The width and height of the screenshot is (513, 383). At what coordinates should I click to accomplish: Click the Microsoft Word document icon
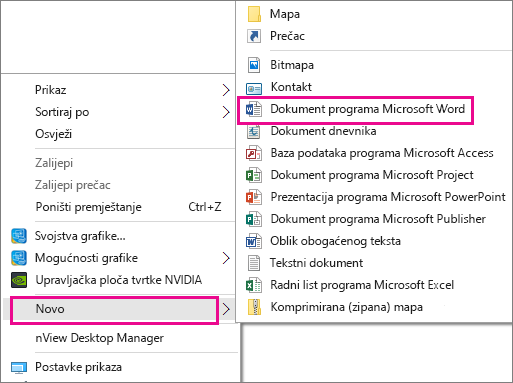[x=254, y=109]
